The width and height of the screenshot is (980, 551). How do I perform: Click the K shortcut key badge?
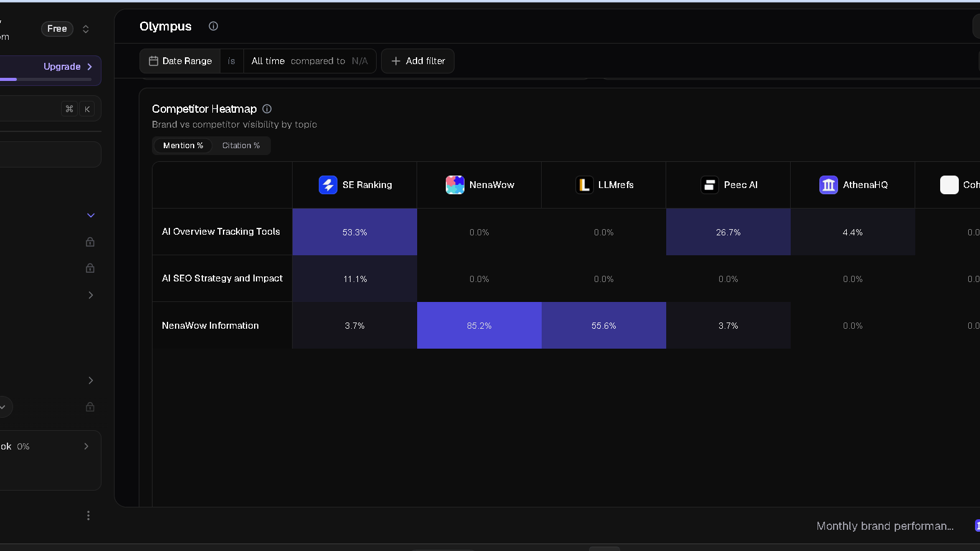coord(87,109)
